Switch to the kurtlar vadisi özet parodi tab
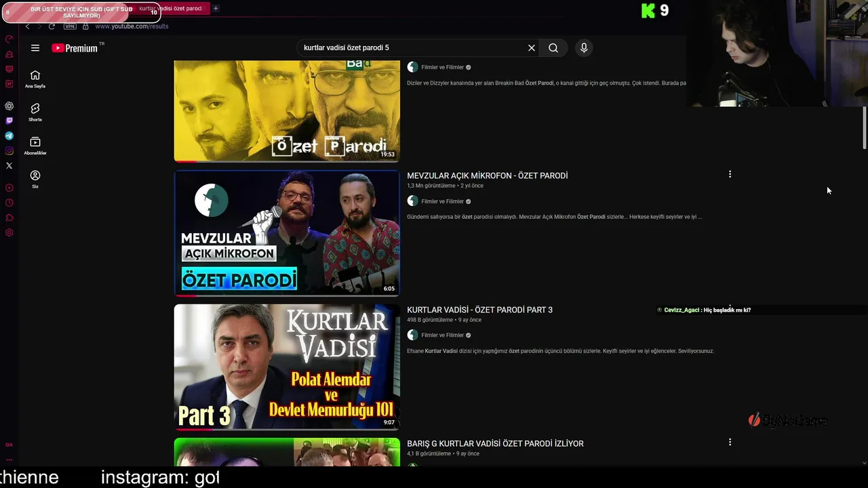The image size is (868, 488). tap(171, 8)
